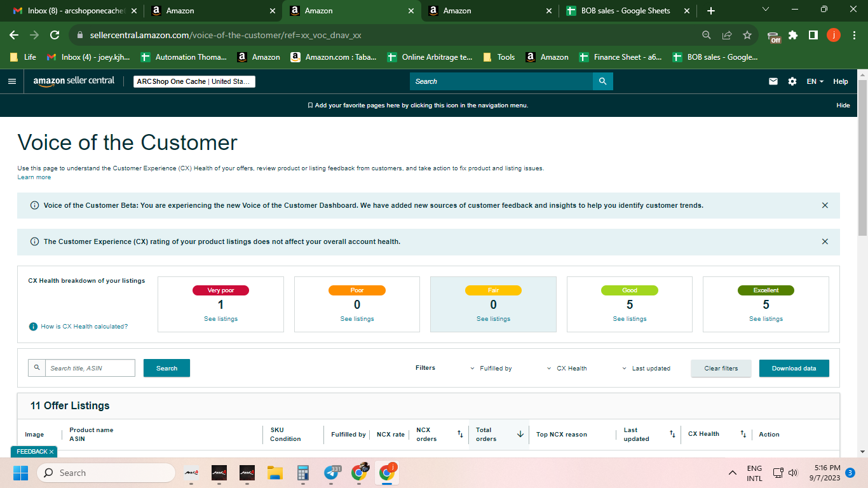868x488 pixels.
Task: Click the Download data button
Action: pyautogui.click(x=794, y=369)
